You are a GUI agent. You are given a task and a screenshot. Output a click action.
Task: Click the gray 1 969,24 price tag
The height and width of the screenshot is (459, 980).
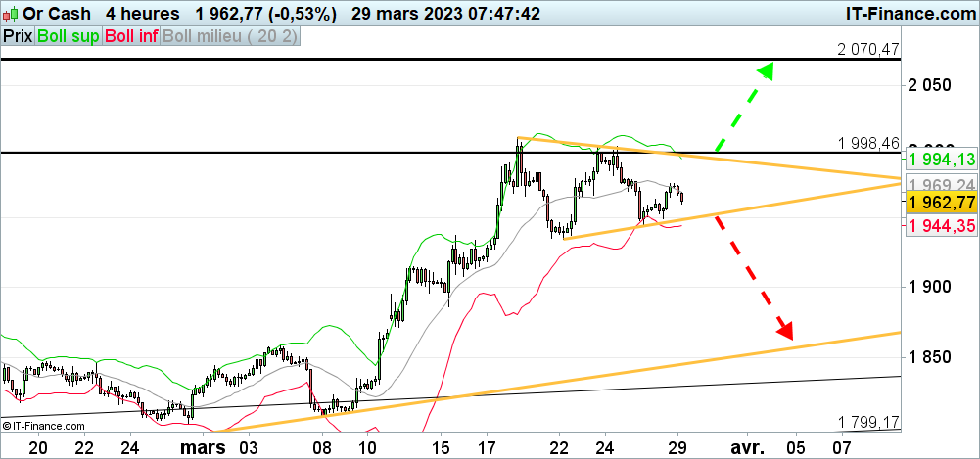point(940,184)
